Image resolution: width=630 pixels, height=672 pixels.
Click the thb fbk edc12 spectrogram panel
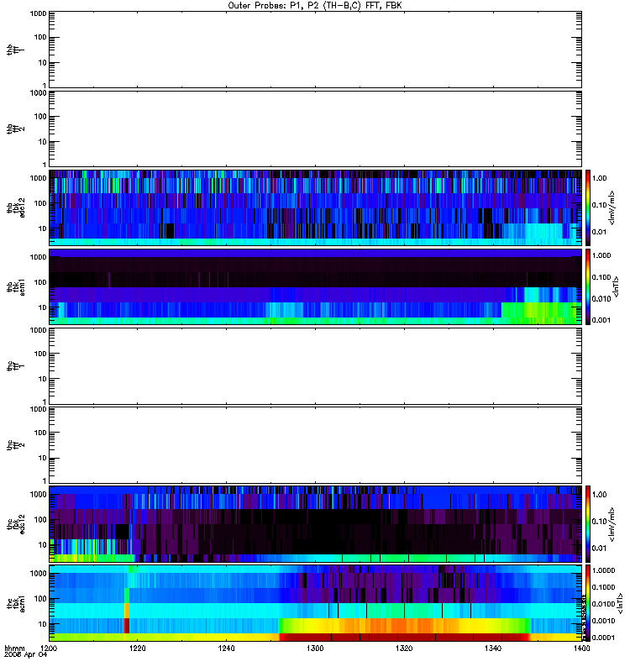(316, 207)
